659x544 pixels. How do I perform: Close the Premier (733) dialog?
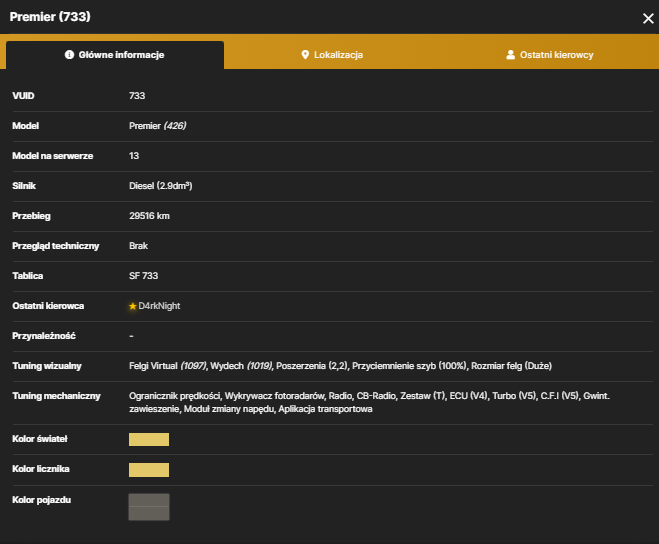pyautogui.click(x=648, y=18)
